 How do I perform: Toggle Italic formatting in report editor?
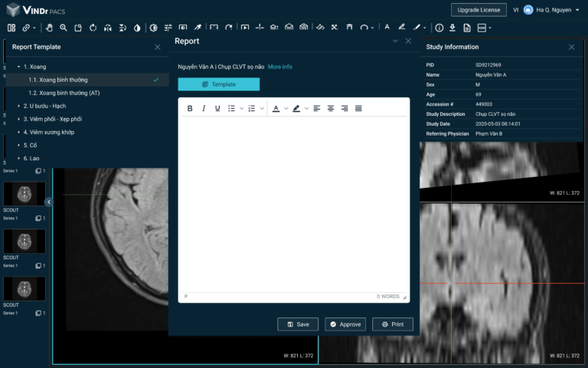(204, 109)
